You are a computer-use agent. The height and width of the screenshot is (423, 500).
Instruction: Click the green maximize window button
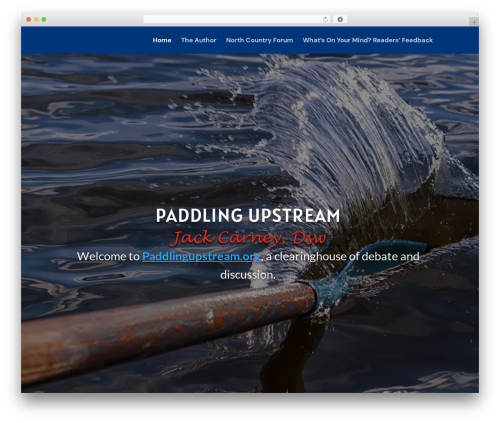click(44, 19)
